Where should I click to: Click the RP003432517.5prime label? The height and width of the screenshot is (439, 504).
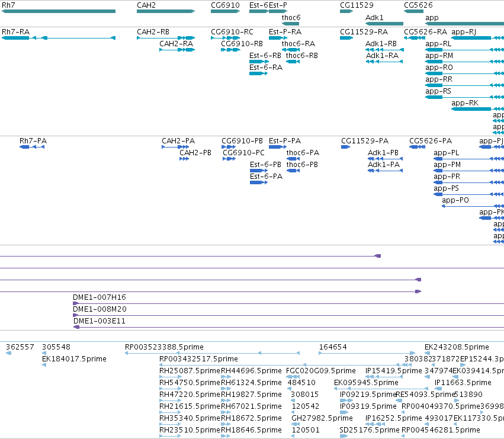(198, 359)
